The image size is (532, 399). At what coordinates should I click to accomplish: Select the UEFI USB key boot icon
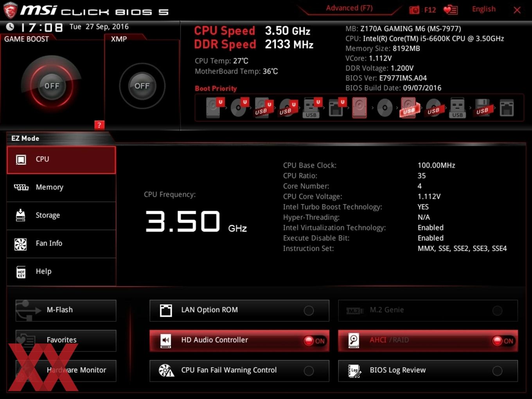(x=312, y=108)
